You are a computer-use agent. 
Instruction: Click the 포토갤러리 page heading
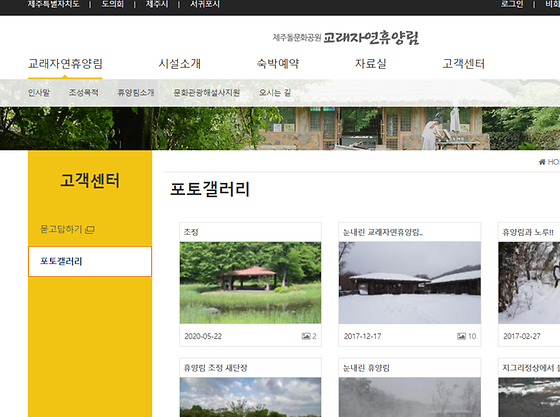click(x=210, y=189)
